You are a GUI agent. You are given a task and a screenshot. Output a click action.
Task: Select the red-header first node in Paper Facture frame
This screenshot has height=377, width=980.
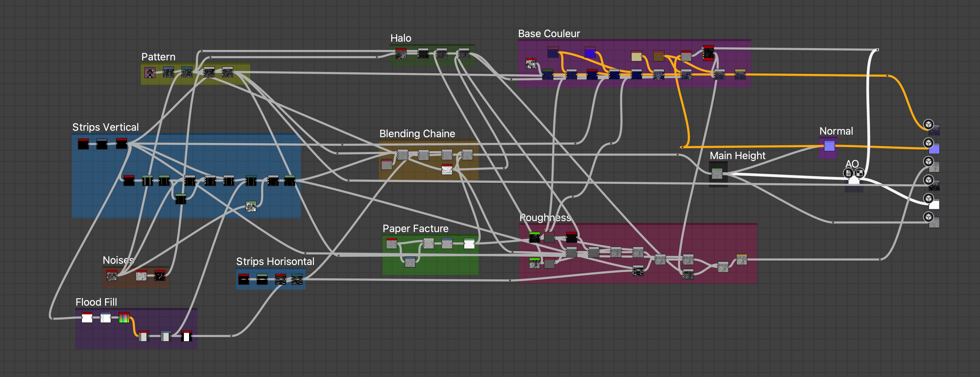392,244
